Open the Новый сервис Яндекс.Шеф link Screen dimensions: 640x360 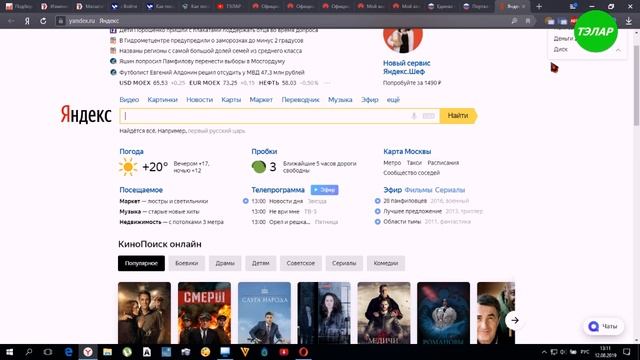click(407, 67)
